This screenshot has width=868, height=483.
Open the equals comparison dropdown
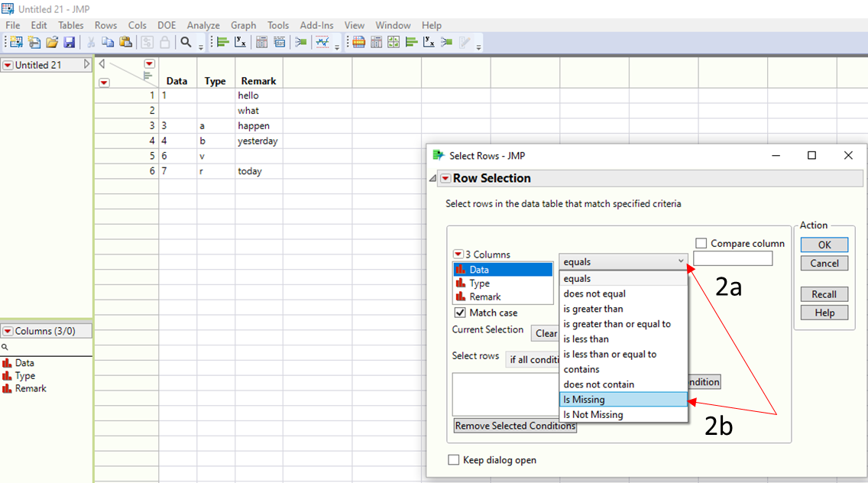(x=623, y=262)
